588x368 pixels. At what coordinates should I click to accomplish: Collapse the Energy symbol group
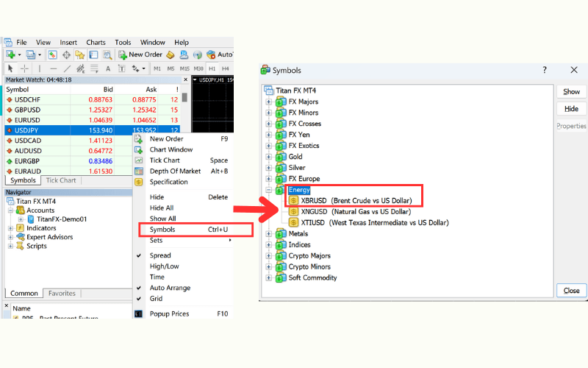[x=269, y=190]
